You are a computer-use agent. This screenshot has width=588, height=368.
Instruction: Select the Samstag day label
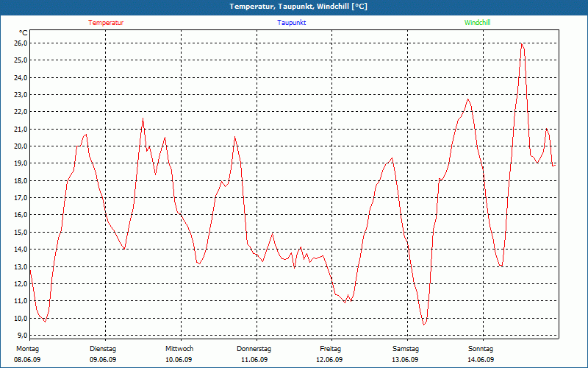pos(406,349)
